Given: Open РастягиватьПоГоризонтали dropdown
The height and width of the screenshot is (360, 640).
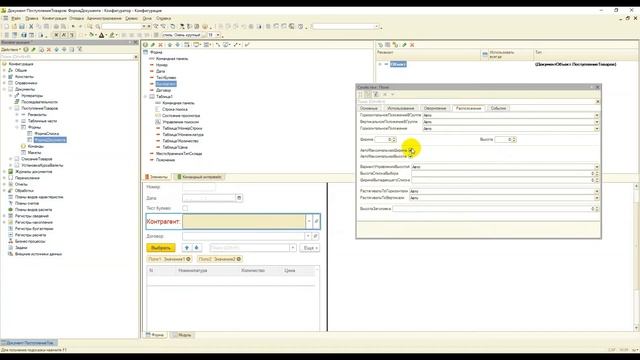Looking at the screenshot, I should tap(597, 191).
